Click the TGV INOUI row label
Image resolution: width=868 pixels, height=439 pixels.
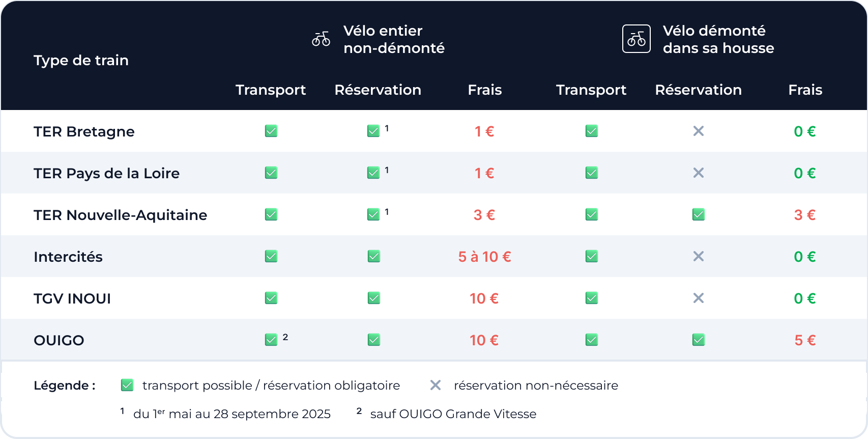click(x=72, y=298)
